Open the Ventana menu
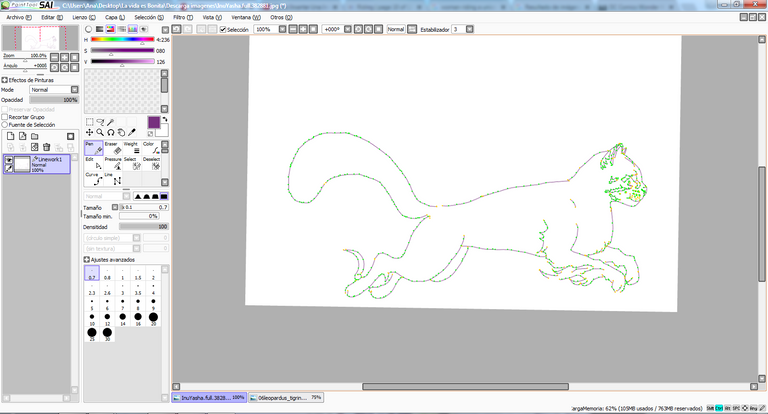 246,17
